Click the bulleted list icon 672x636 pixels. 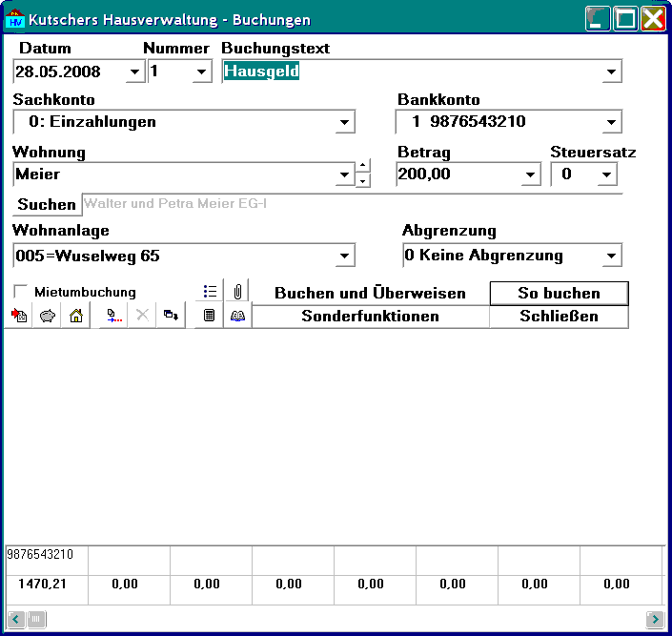coord(210,292)
